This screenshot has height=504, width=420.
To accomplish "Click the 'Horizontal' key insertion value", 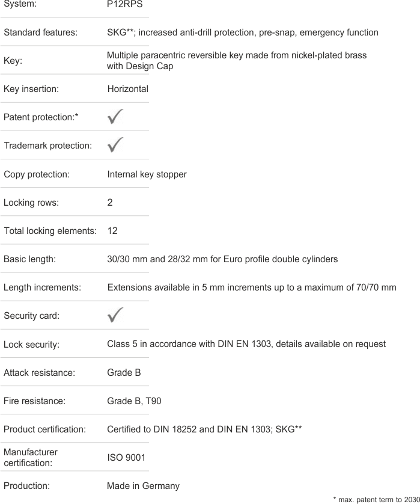I will 127,89.
